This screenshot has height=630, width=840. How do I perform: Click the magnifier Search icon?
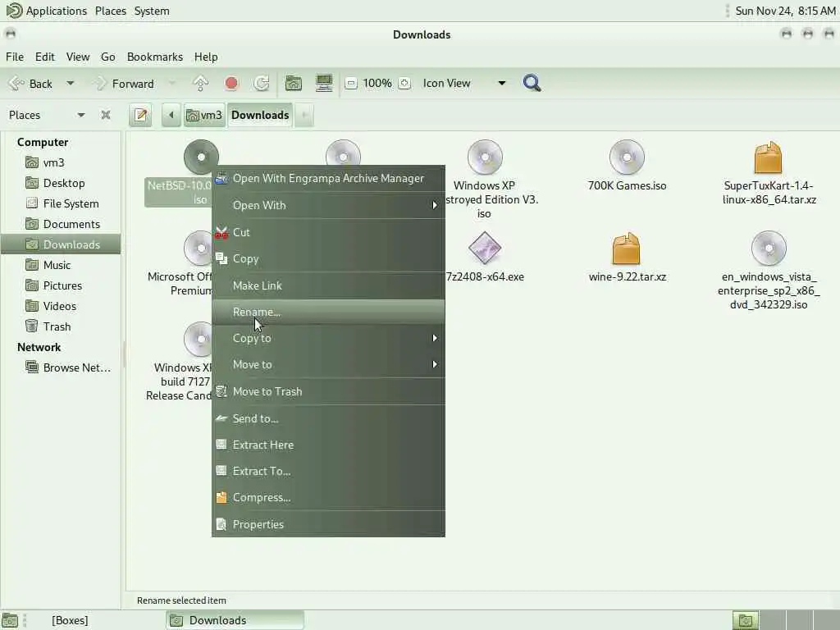(532, 83)
